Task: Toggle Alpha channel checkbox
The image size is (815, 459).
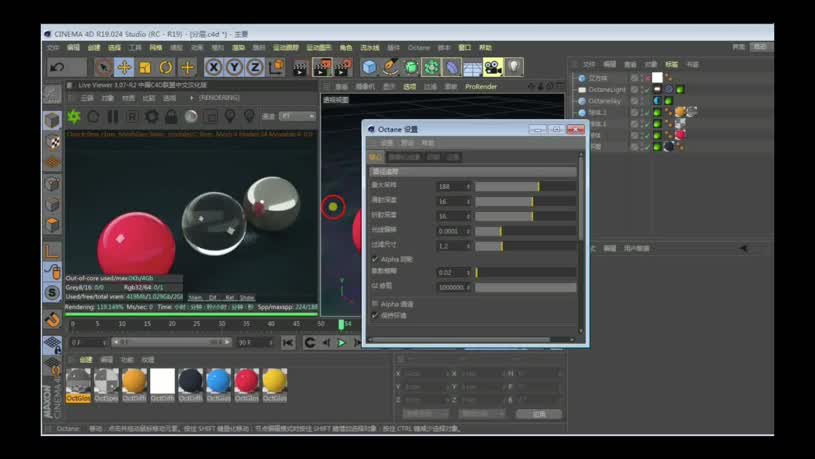Action: click(x=375, y=304)
